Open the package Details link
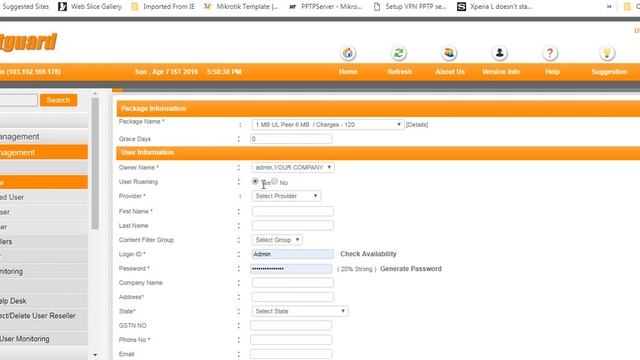This screenshot has height=360, width=640. pos(417,124)
